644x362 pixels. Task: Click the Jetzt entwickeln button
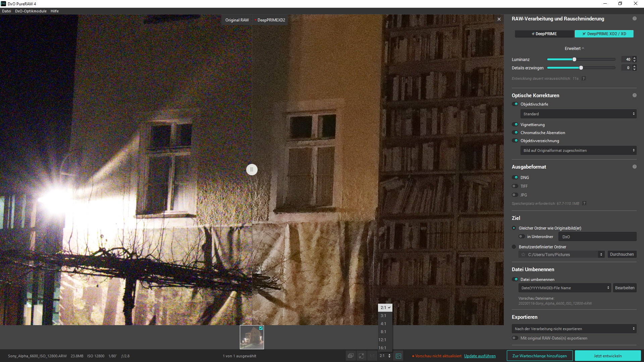(x=607, y=356)
